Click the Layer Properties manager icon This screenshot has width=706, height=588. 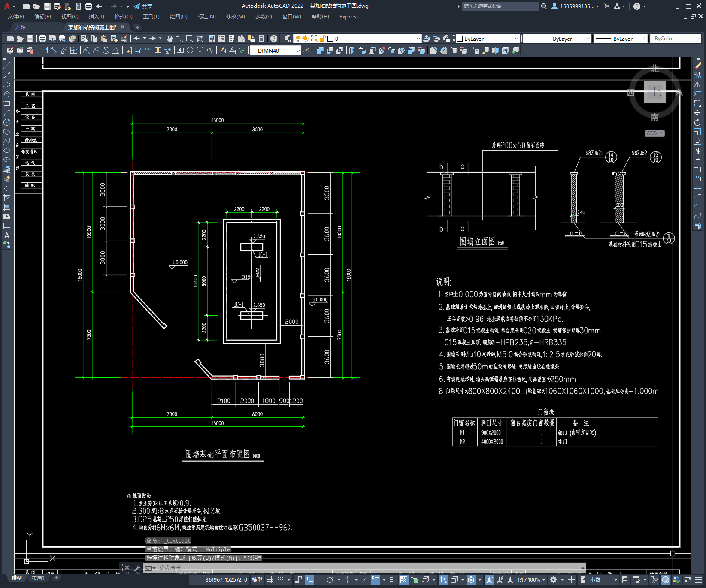coord(288,39)
